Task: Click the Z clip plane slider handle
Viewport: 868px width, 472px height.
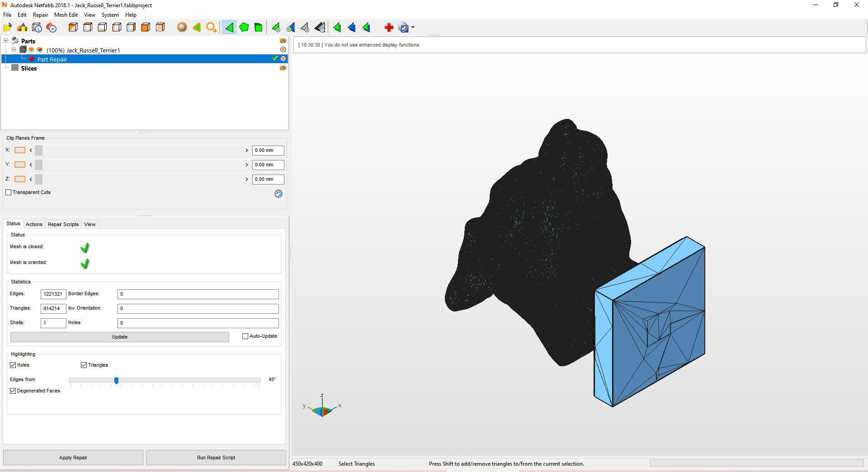Action: [38, 179]
